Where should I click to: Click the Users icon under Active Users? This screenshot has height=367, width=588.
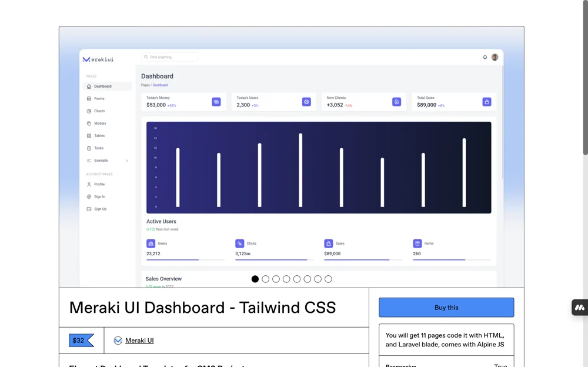[x=151, y=243]
